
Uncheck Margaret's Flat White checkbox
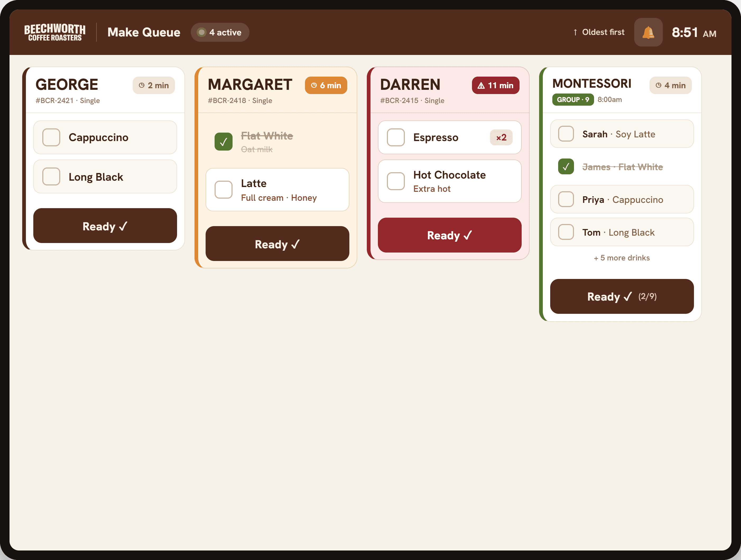(x=224, y=142)
